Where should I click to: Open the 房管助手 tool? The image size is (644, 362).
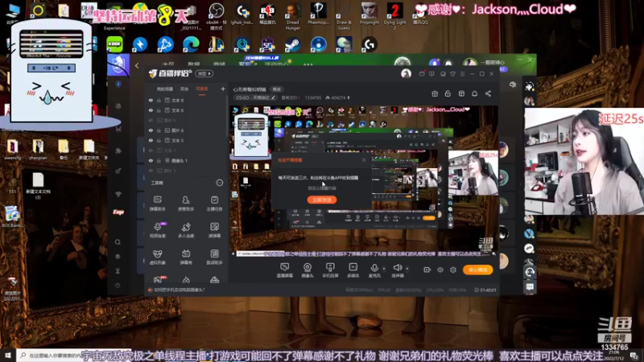(186, 204)
